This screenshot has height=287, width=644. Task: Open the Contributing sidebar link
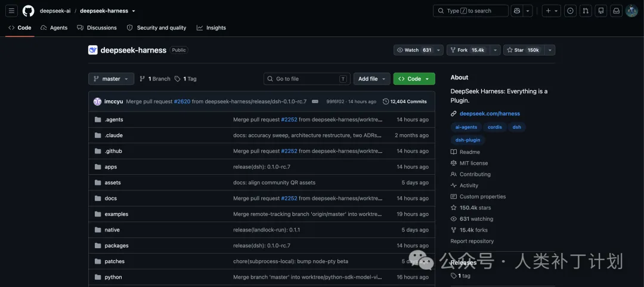point(470,174)
